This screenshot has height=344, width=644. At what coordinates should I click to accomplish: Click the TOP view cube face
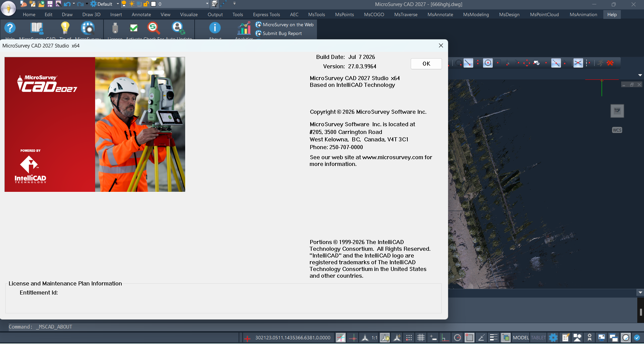617,111
